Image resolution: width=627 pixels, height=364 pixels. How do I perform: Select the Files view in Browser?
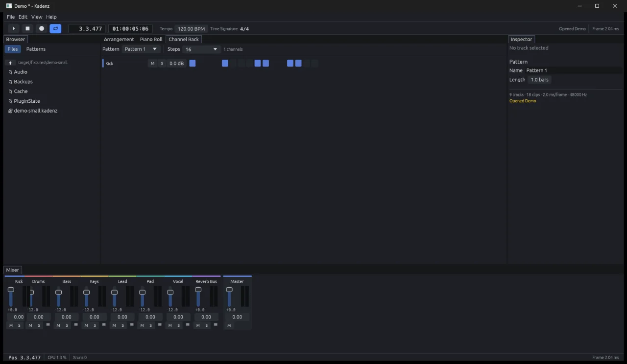[x=13, y=49]
